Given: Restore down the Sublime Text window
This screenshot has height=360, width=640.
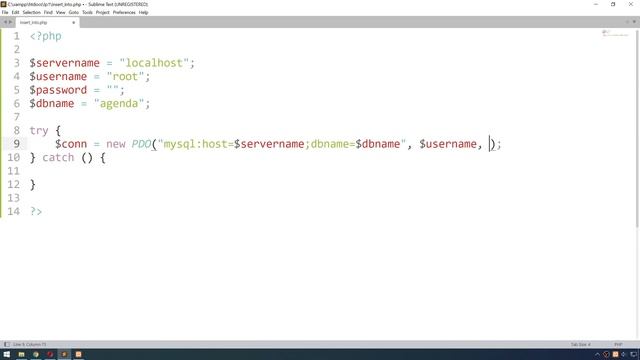Looking at the screenshot, I should point(613,4).
